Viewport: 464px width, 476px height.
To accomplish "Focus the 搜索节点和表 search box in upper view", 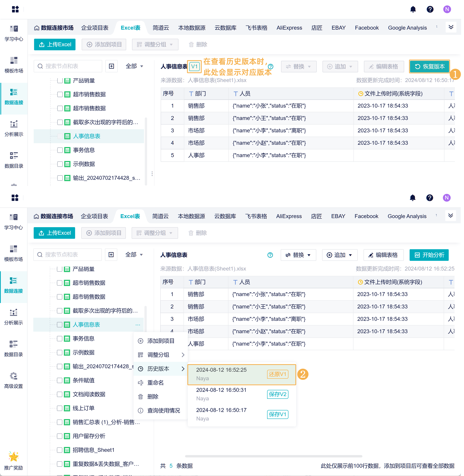I will click(x=68, y=66).
